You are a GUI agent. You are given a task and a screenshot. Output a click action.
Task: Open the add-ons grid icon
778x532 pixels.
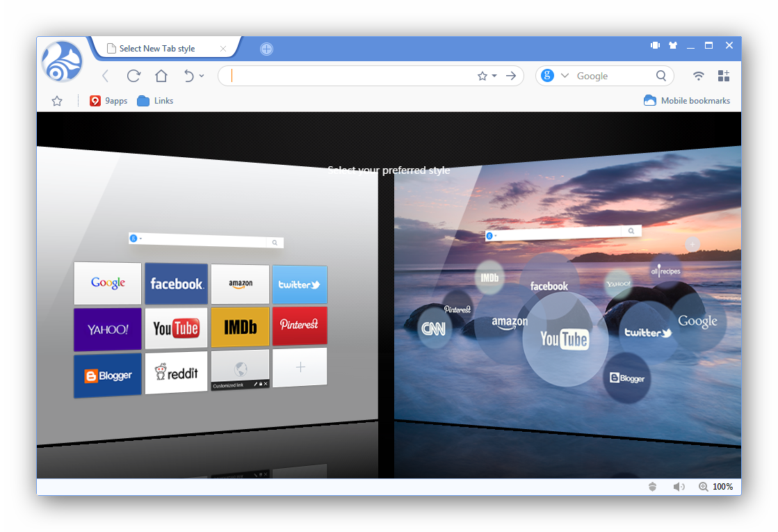(724, 76)
